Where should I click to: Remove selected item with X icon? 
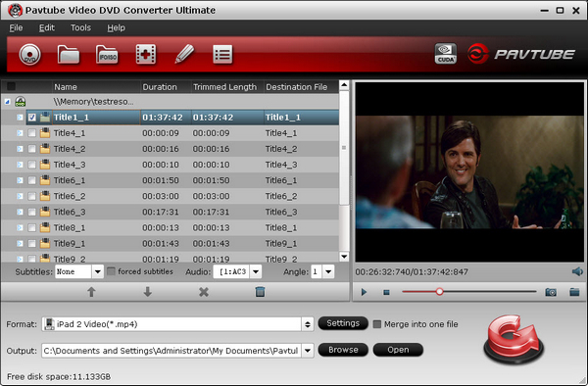[x=204, y=292]
